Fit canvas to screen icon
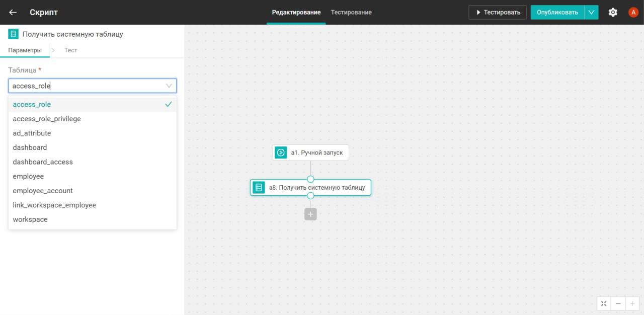 [x=604, y=303]
